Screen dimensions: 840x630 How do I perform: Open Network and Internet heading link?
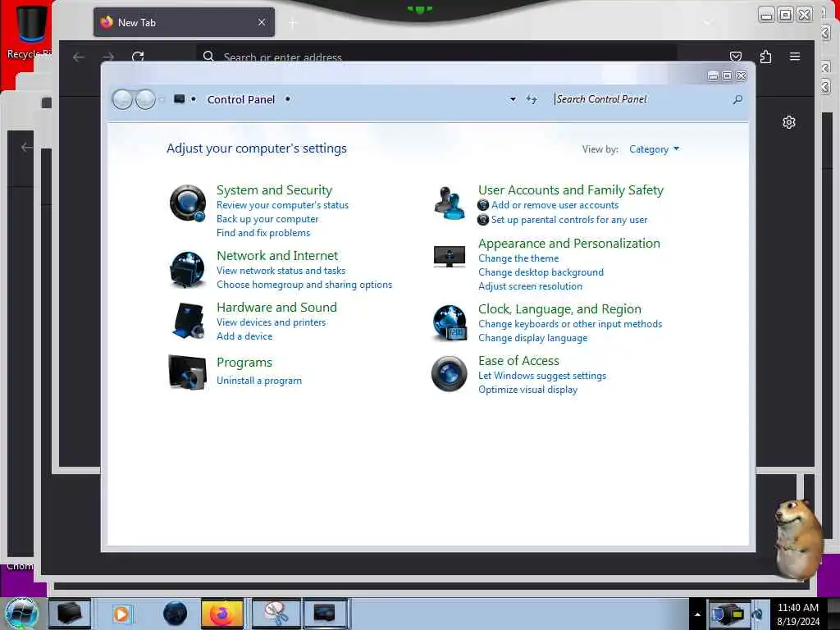click(277, 256)
